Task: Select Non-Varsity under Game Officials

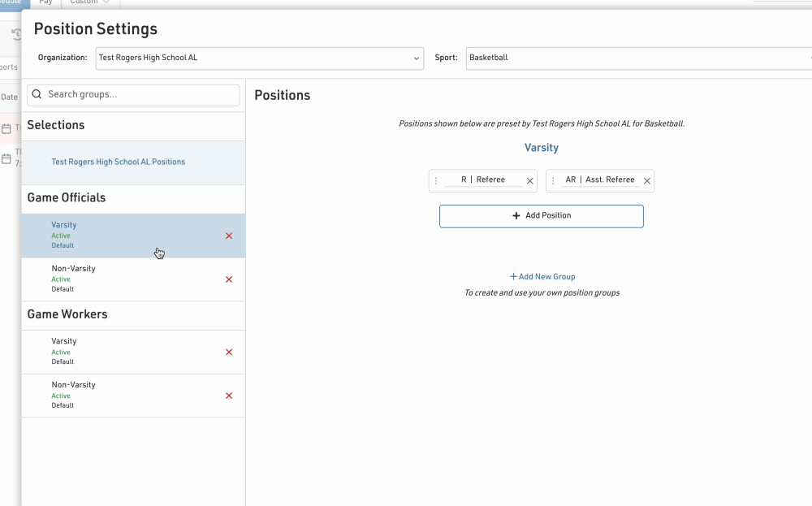Action: 73,269
